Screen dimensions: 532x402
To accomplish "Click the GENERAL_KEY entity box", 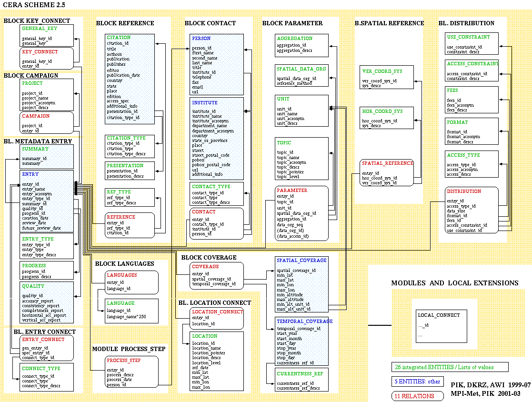I will (x=47, y=36).
